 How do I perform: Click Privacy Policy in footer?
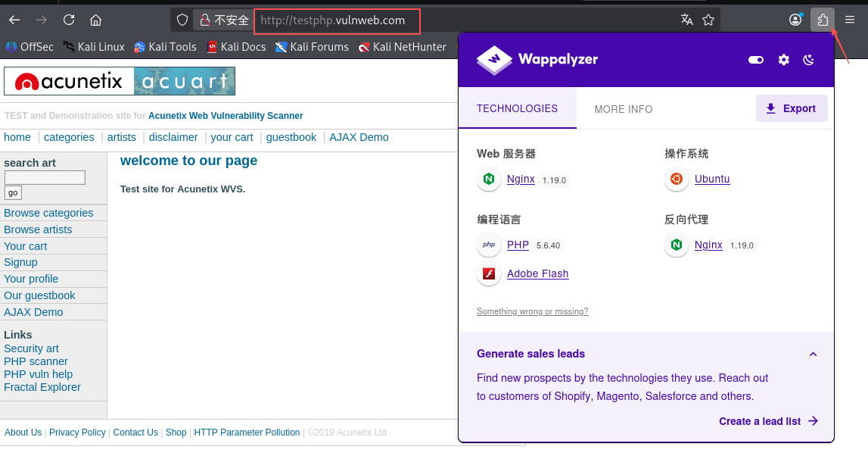click(x=77, y=433)
